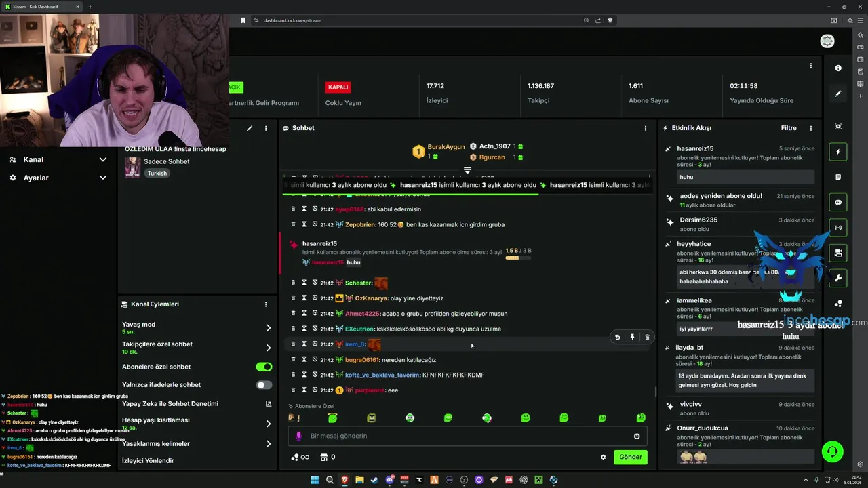Open the stats bar three-dot menu
Screen dimensions: 868x488
(811, 66)
